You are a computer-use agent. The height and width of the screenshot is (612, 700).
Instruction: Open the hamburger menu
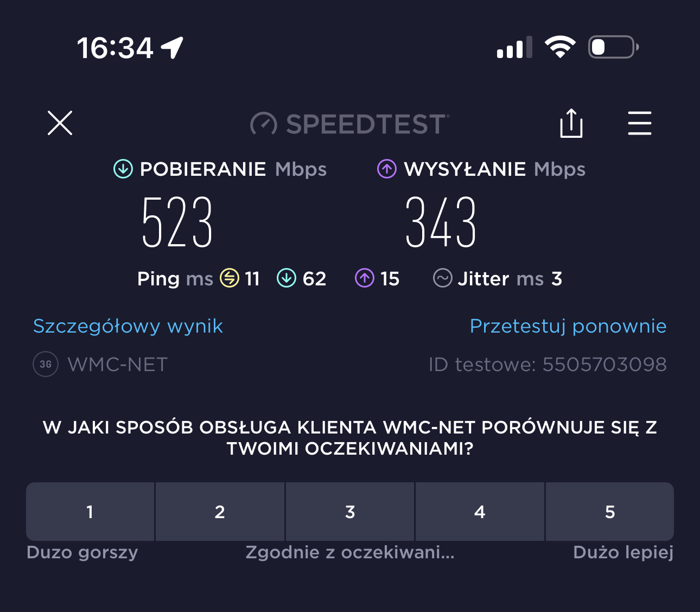tap(639, 124)
